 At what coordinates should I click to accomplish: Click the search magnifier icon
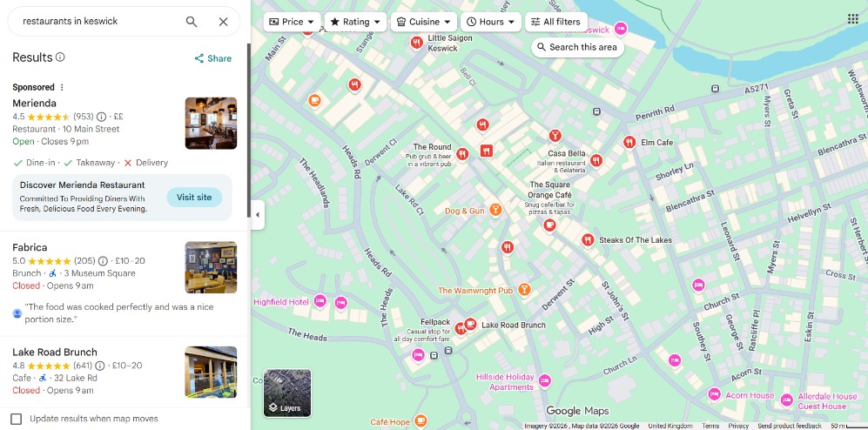click(x=192, y=22)
